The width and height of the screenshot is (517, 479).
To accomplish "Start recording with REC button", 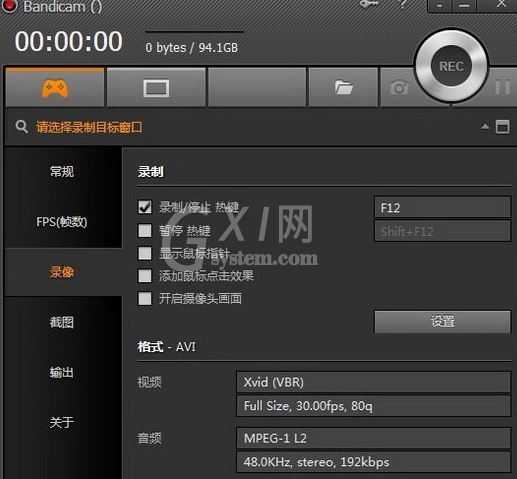I will tap(451, 66).
